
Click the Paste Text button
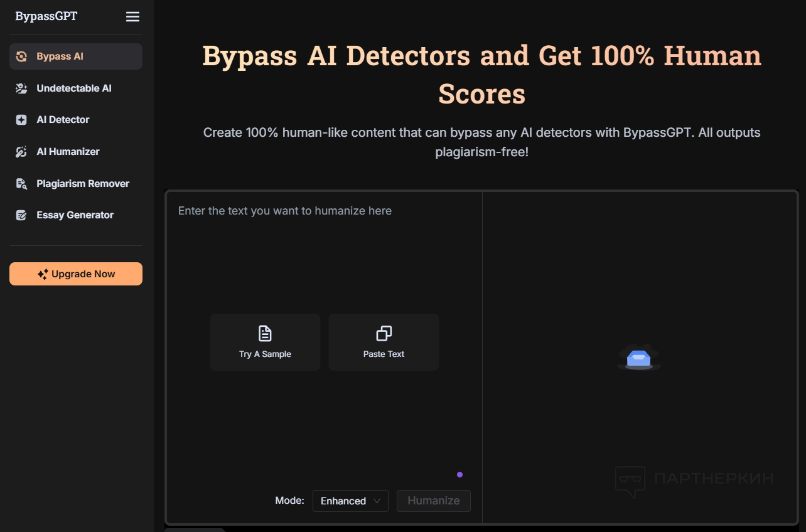coord(384,342)
